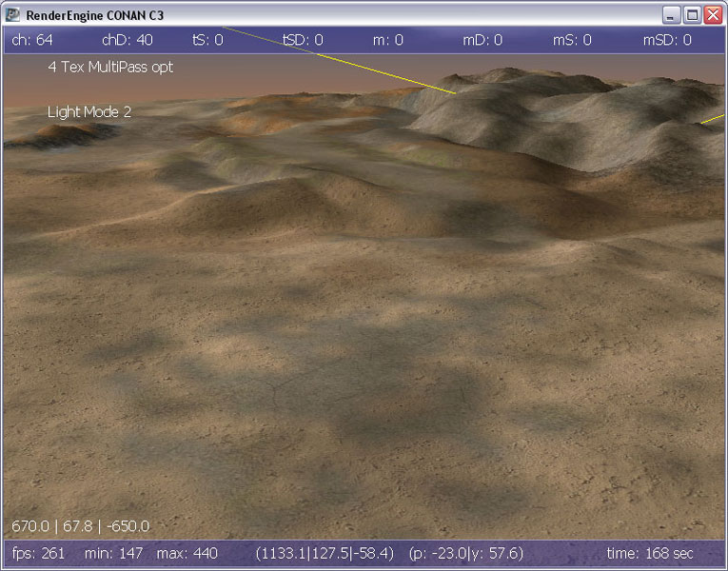This screenshot has height=571, width=728.
Task: Click the '670.0 | 67.8 | -650.0' coordinates
Action: pyautogui.click(x=80, y=525)
